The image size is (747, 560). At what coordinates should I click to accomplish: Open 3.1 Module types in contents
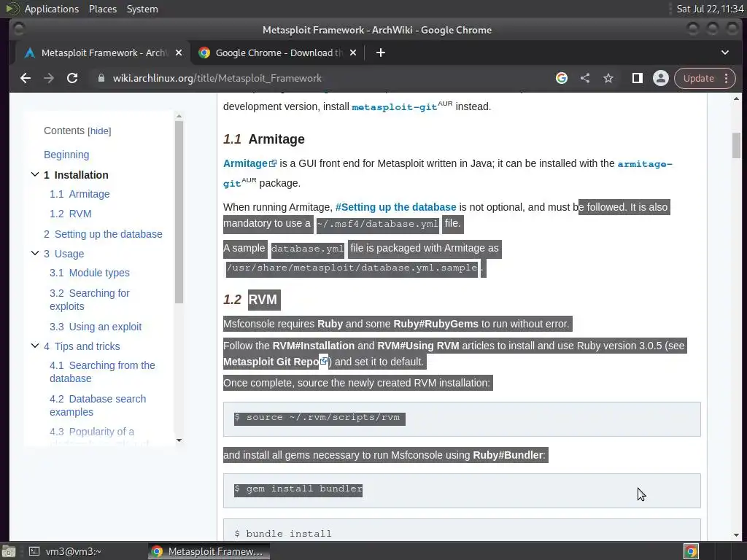click(x=90, y=273)
